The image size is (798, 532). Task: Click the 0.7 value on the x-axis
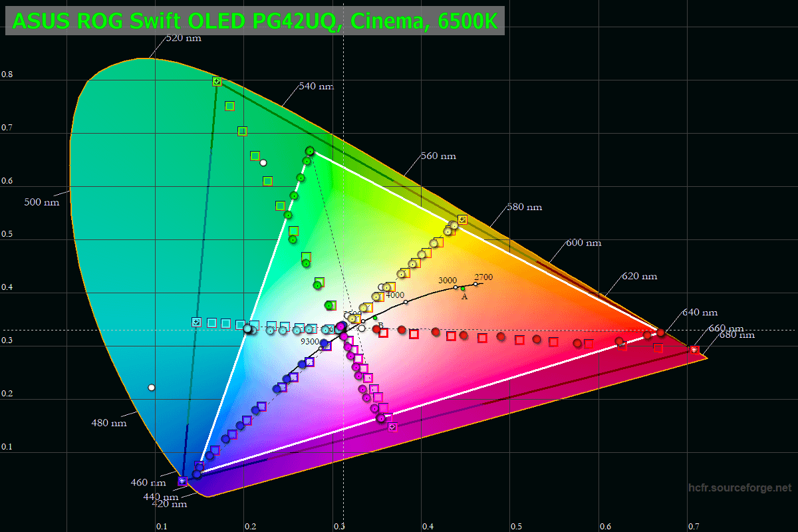coord(694,526)
